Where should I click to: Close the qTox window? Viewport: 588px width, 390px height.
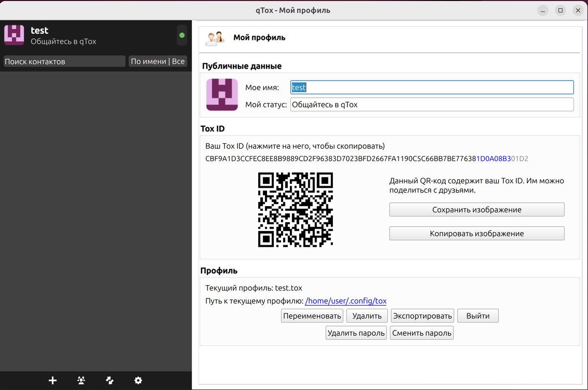pyautogui.click(x=578, y=10)
